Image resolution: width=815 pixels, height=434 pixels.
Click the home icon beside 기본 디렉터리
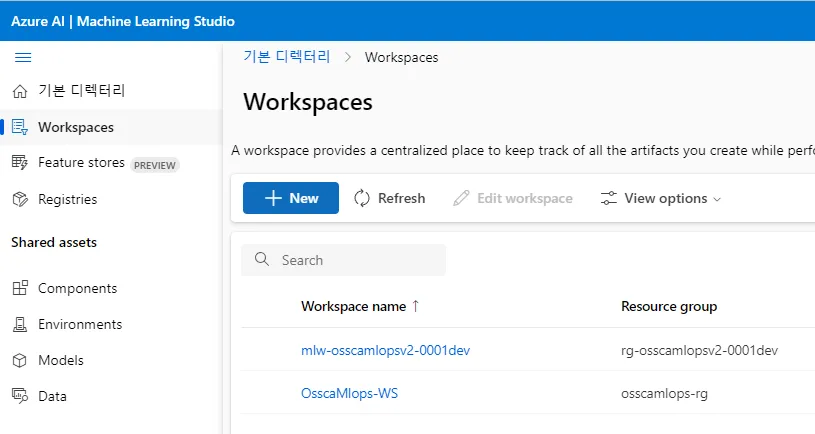click(20, 91)
